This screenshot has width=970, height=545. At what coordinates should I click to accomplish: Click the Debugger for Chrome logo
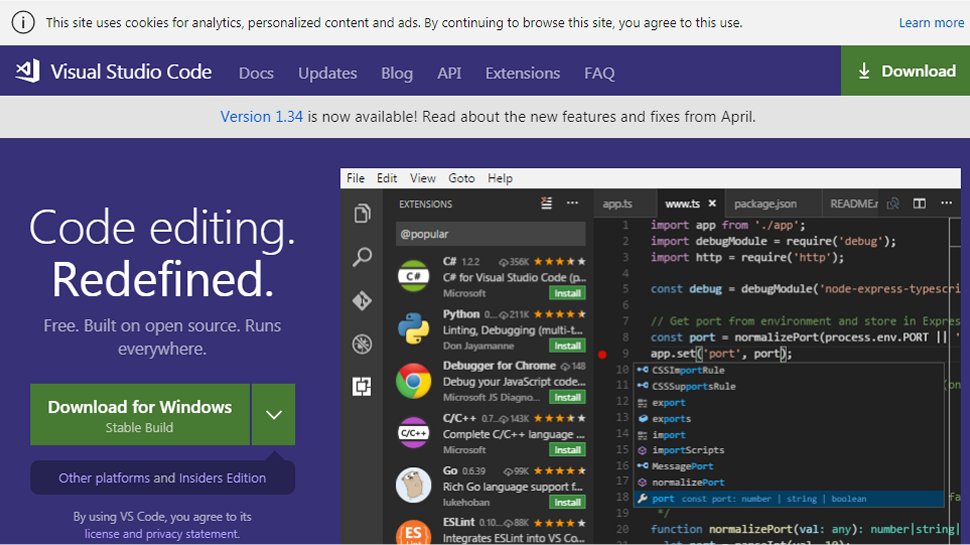[413, 381]
